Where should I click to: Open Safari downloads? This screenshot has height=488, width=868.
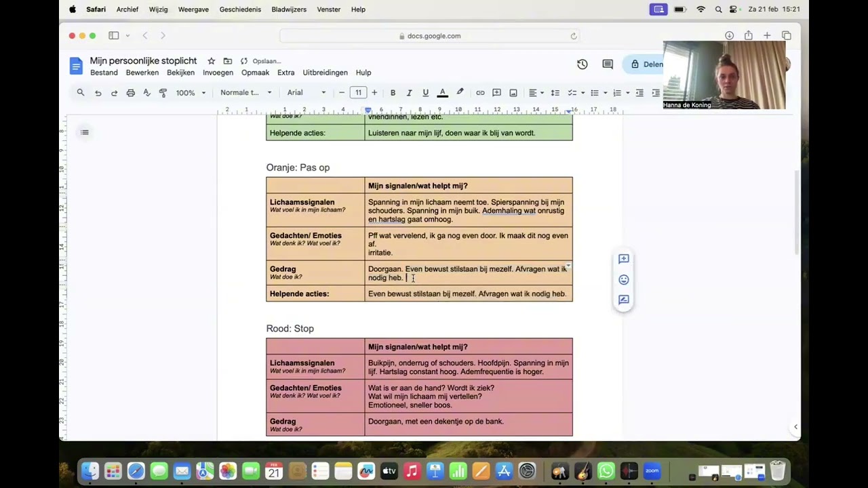[729, 36]
